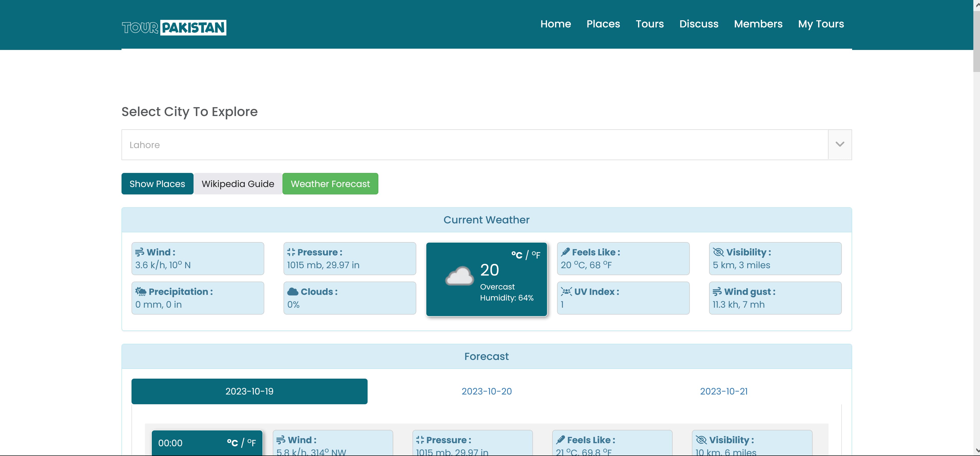This screenshot has height=456, width=980.
Task: Click the UV Index sun icon
Action: tap(566, 292)
